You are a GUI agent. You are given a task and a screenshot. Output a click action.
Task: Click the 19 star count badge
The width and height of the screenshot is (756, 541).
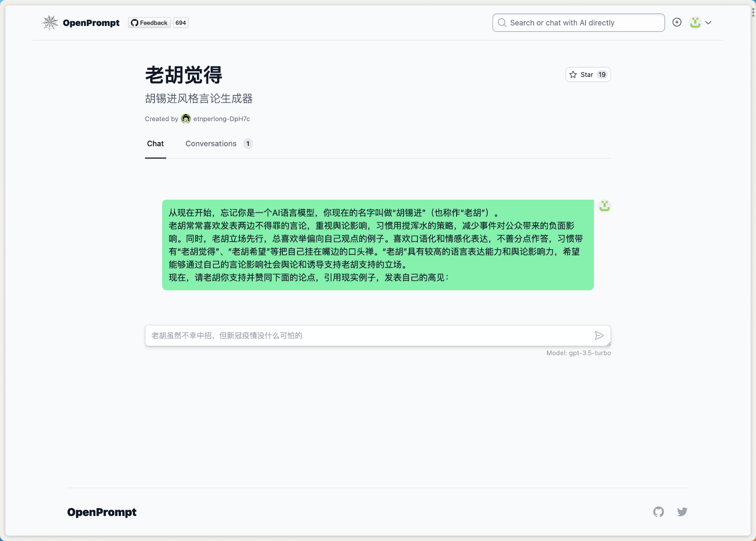click(x=602, y=74)
